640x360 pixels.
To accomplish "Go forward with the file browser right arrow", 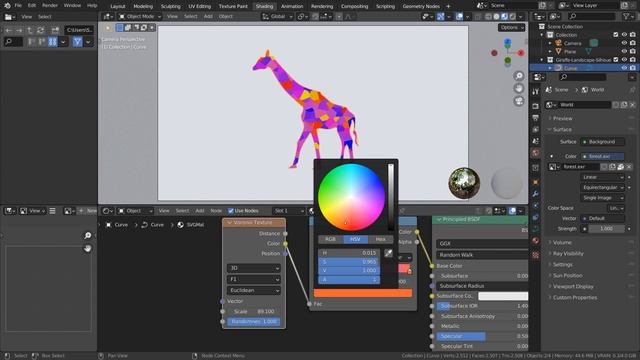I will click(x=19, y=30).
